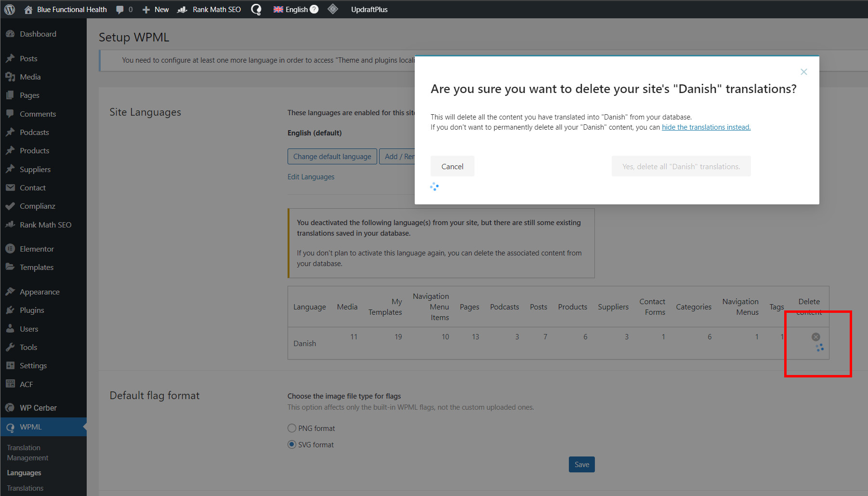Click the Plugins plug icon in sidebar
This screenshot has height=496, width=868.
pyautogui.click(x=10, y=310)
